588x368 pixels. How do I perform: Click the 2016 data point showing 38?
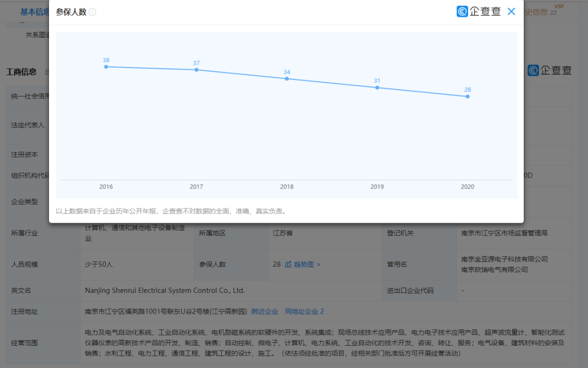point(106,67)
